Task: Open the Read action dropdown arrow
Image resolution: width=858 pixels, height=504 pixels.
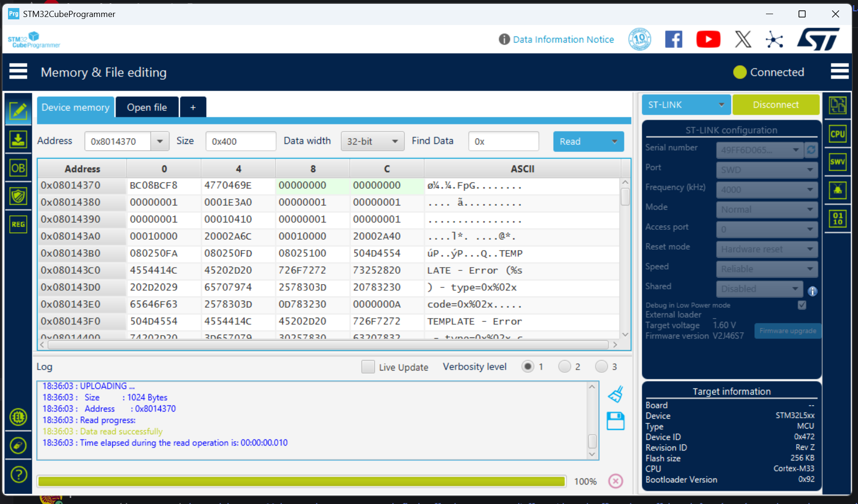Action: tap(614, 141)
